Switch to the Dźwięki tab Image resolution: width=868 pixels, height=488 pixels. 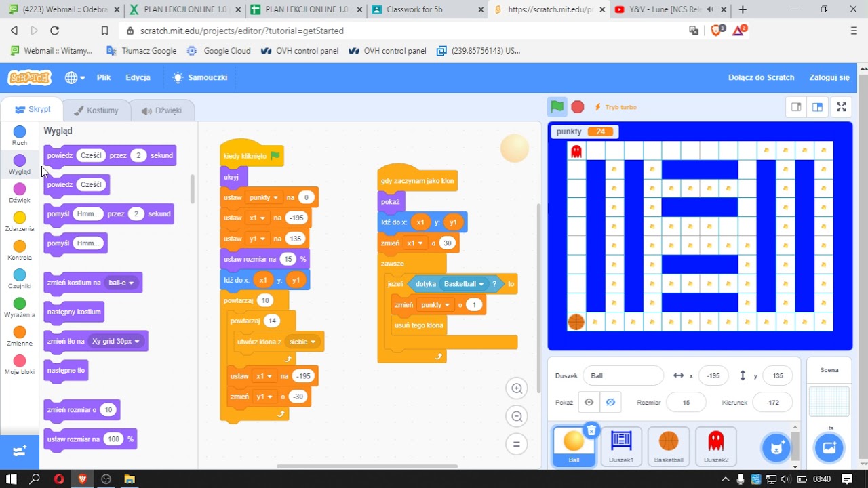point(161,110)
